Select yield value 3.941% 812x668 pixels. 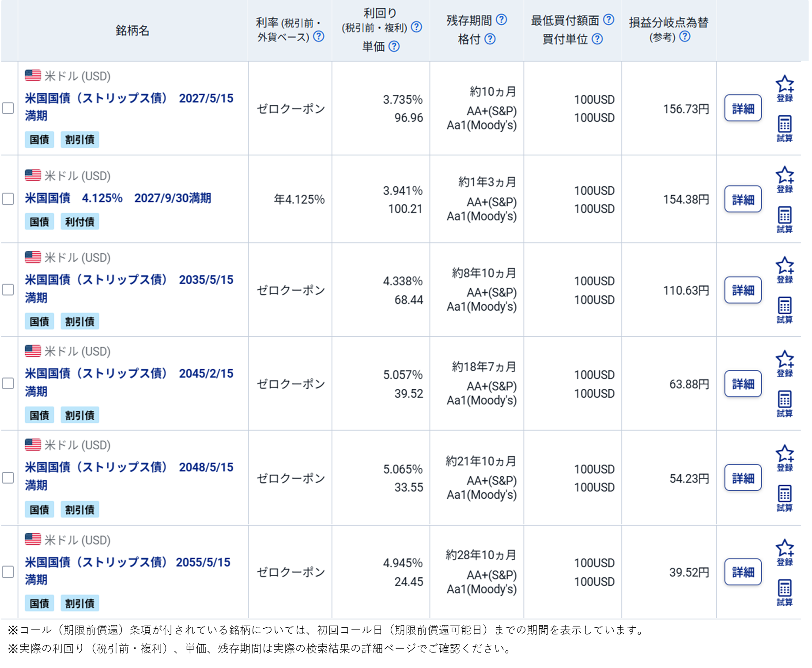[403, 191]
